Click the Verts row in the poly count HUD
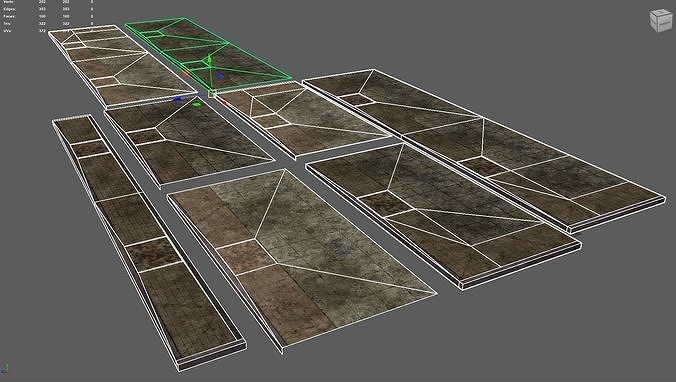Viewport: 676px width, 382px height. click(47, 2)
